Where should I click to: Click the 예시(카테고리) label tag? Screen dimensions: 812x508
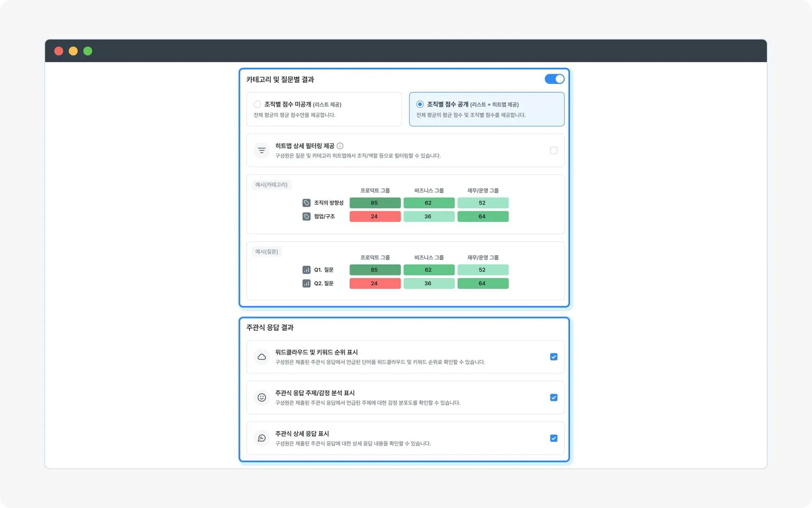[271, 185]
